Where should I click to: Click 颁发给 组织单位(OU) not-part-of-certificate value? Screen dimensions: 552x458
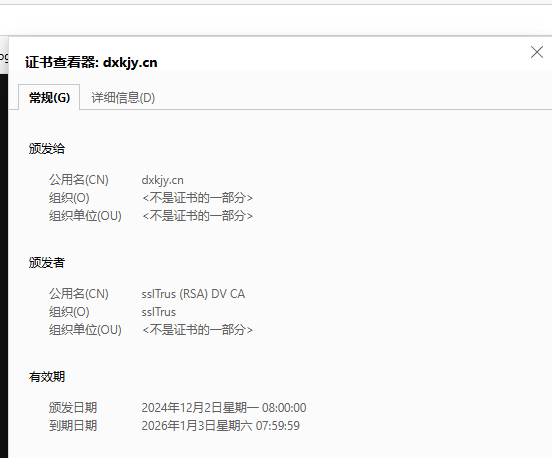[x=197, y=216]
